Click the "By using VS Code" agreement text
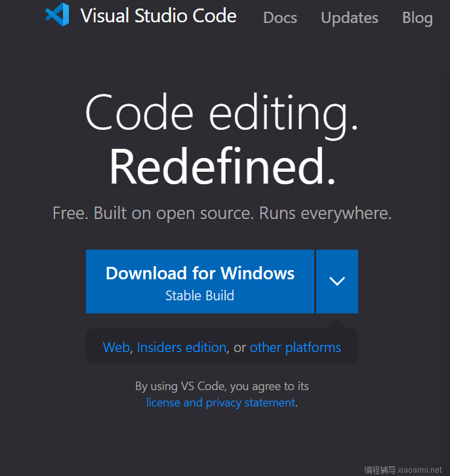Viewport: 450px width, 476px height. (x=222, y=386)
